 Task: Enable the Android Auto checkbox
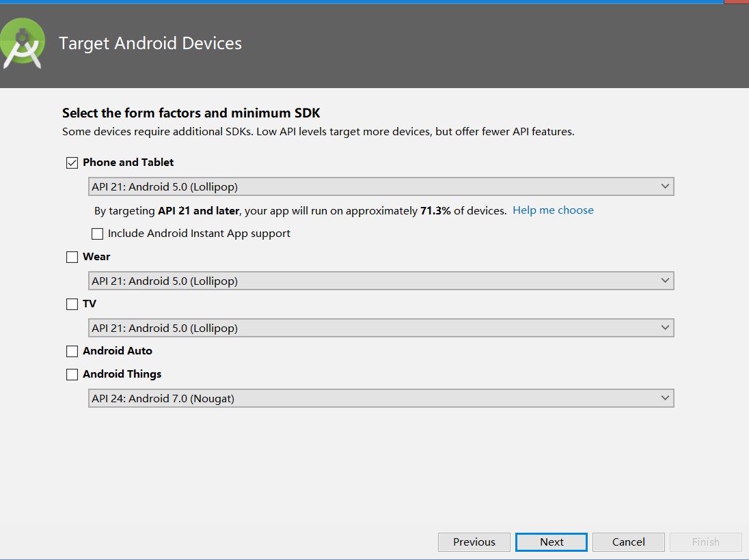pos(72,352)
